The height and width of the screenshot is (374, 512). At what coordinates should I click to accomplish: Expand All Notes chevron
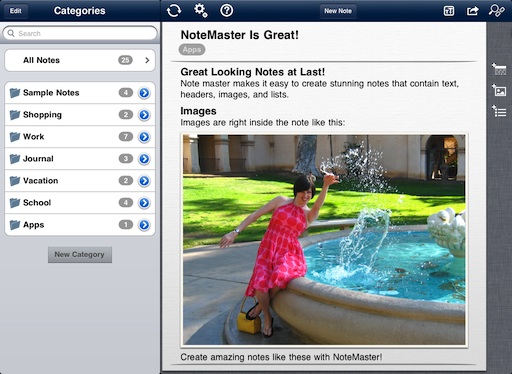click(147, 60)
